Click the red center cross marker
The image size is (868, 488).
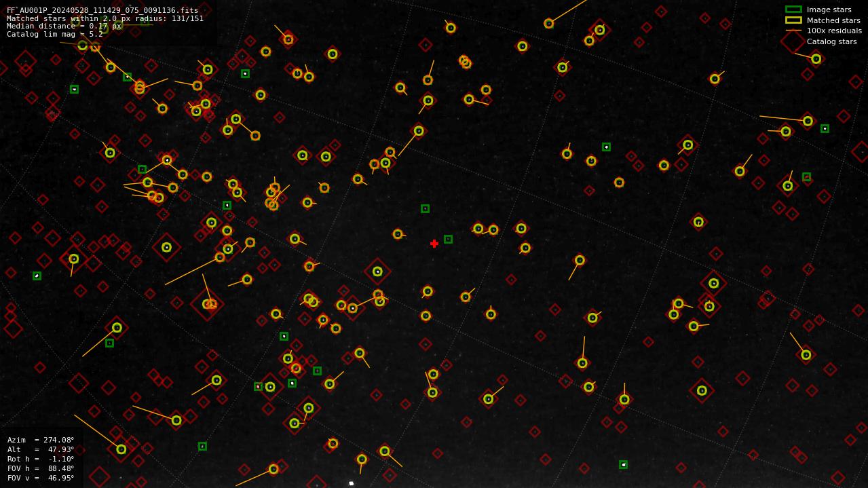click(434, 244)
